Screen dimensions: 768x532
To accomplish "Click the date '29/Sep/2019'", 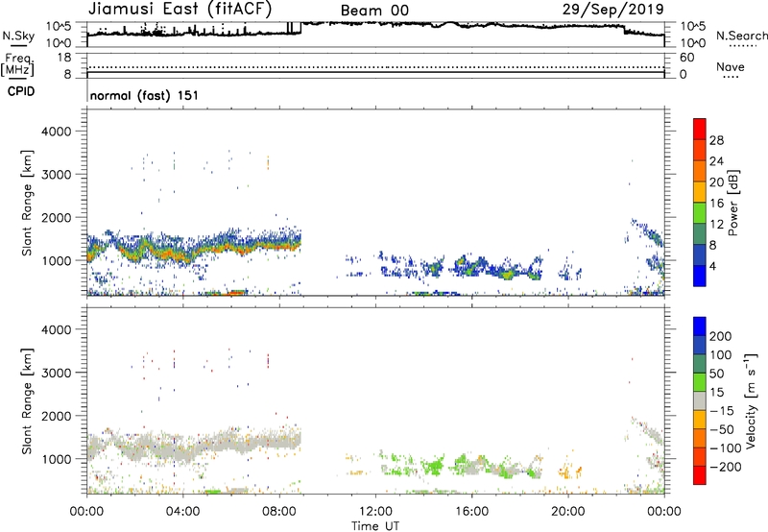I will (x=612, y=9).
